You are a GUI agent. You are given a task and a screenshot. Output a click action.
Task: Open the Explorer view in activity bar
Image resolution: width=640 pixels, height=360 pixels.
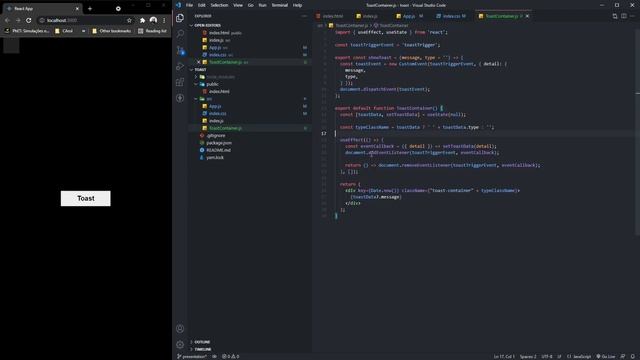[180, 18]
